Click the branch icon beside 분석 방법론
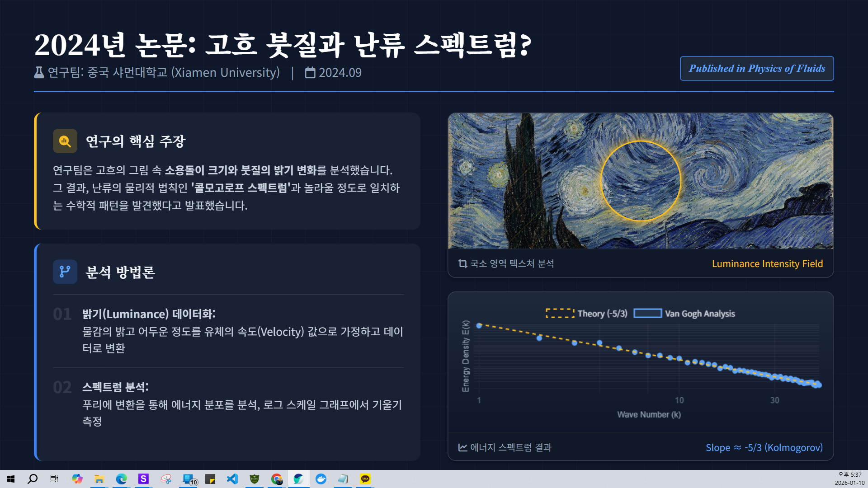This screenshot has height=488, width=868. click(65, 272)
